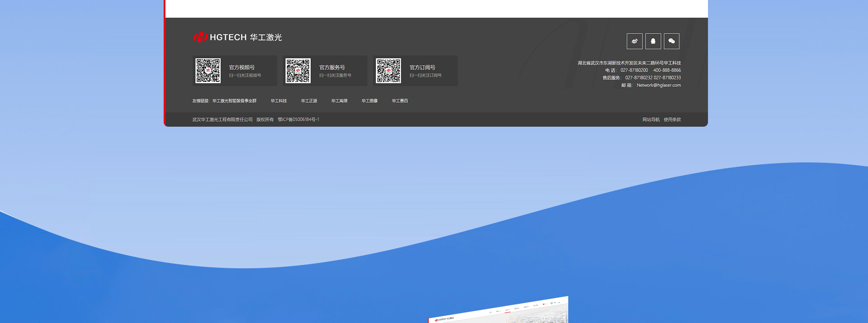Open the 华工赛百 link
This screenshot has width=868, height=323.
click(x=400, y=101)
